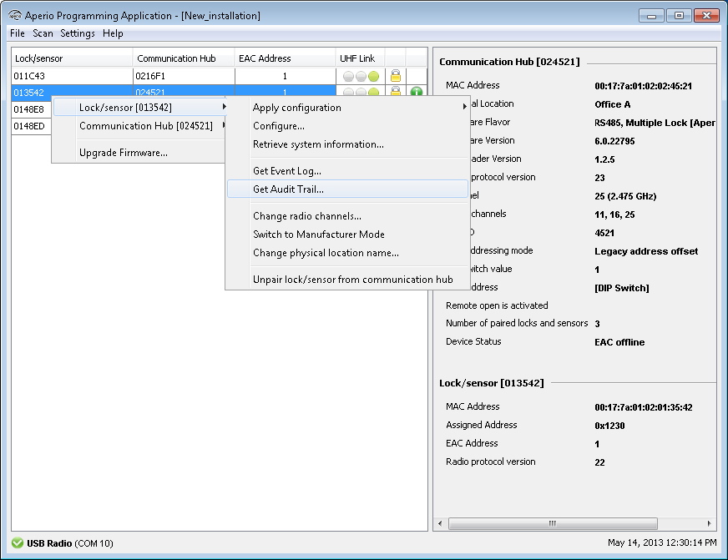
Task: Click the UHF link indicator for 011C43
Action: [x=361, y=76]
